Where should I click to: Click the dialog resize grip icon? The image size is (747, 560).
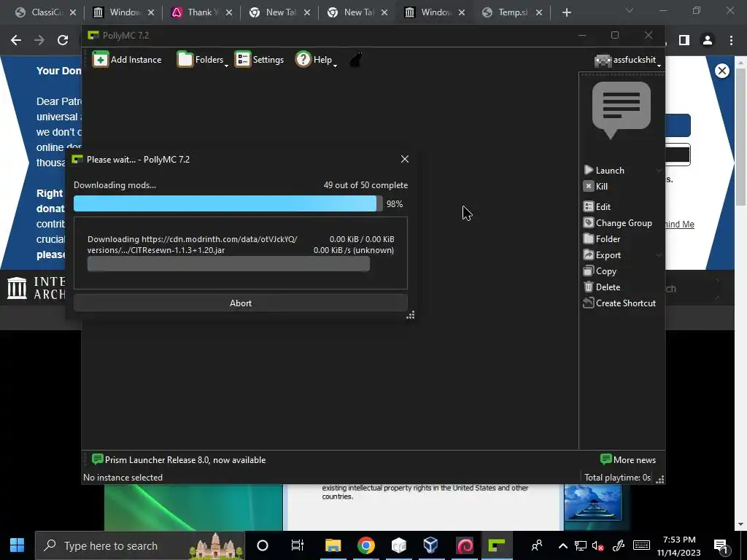pos(411,315)
